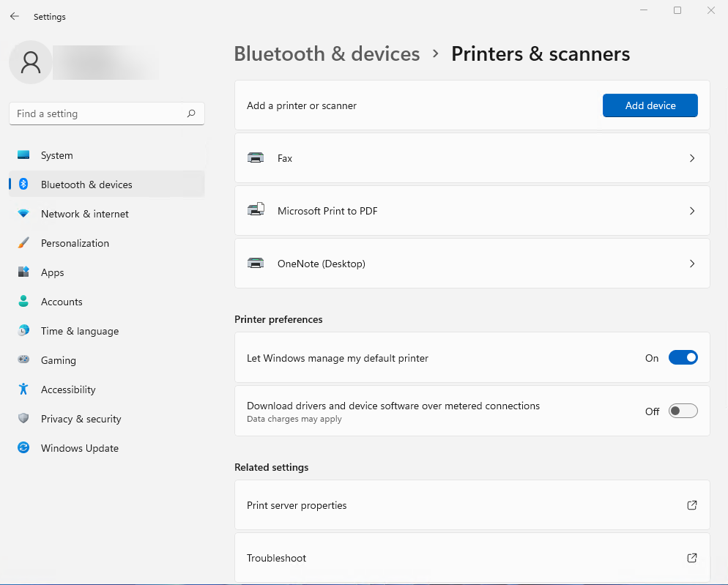Open the Troubleshoot related setting
The height and width of the screenshot is (585, 728).
(x=472, y=558)
